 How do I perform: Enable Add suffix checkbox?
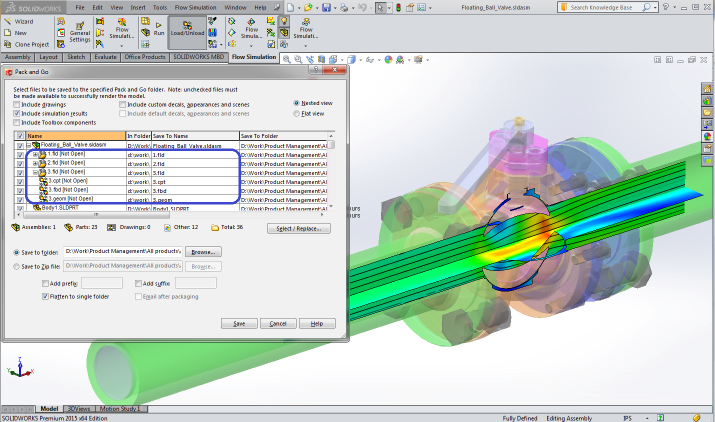coord(138,283)
